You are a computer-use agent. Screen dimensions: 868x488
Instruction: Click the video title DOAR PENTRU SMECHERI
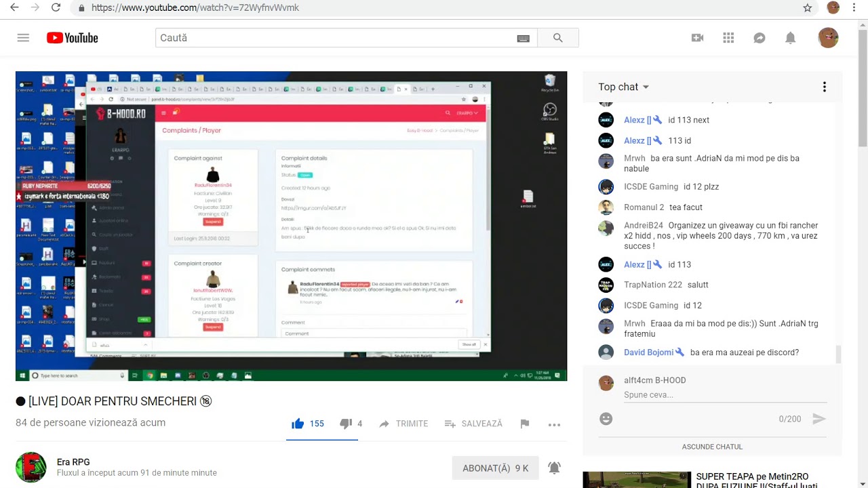click(113, 401)
